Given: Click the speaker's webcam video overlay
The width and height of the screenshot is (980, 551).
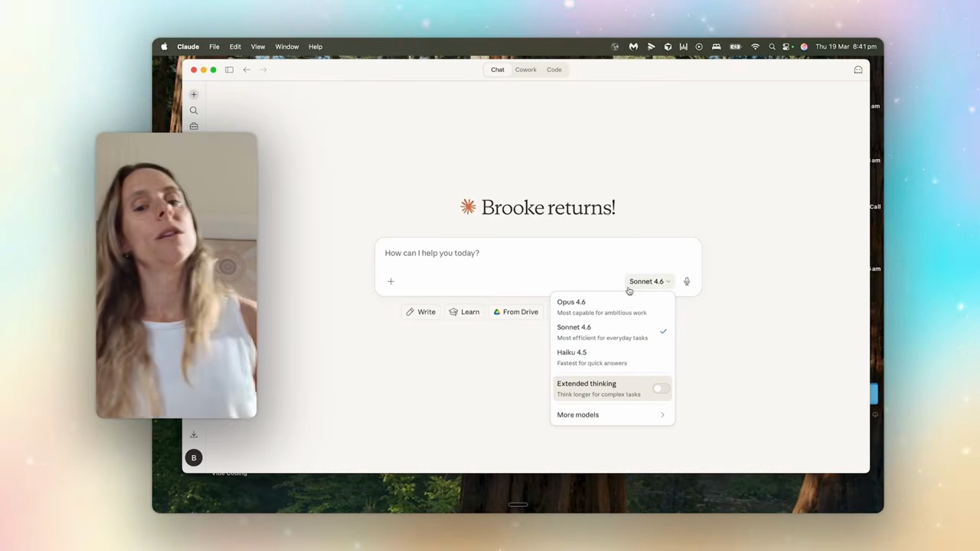Looking at the screenshot, I should click(176, 275).
